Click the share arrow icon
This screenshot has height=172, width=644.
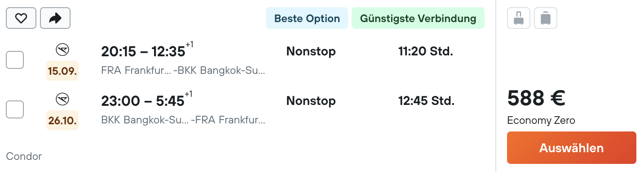click(55, 18)
